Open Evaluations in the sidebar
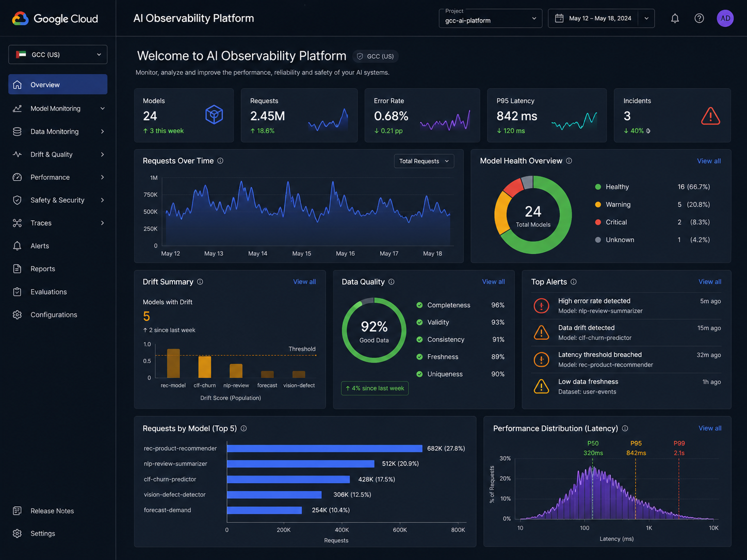The image size is (747, 560). tap(58, 292)
